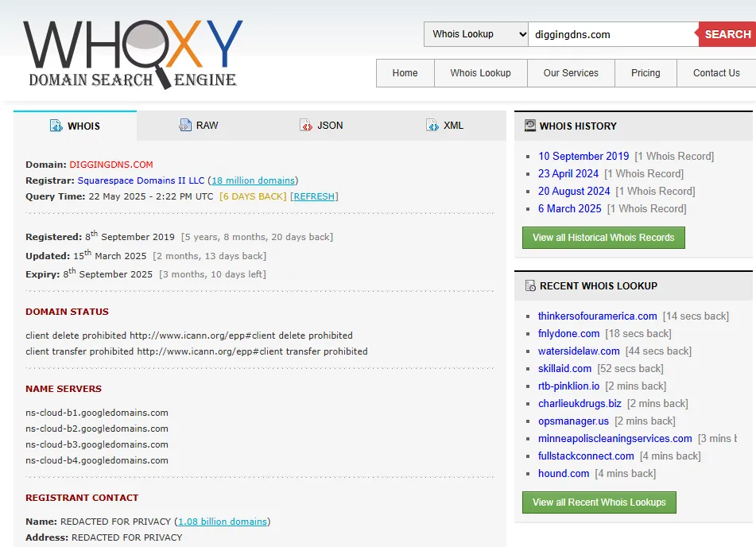Click the XML tab file icon

[432, 126]
